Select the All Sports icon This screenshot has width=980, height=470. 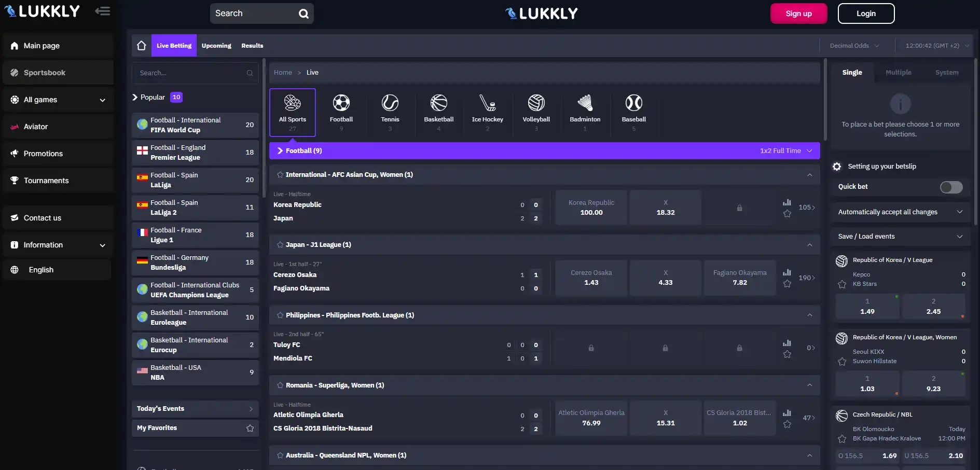click(293, 103)
